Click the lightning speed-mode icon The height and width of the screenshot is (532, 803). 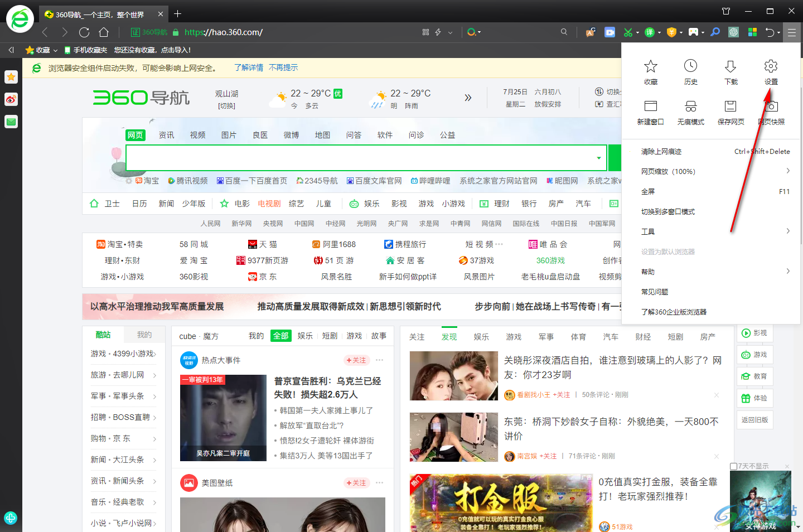click(438, 32)
